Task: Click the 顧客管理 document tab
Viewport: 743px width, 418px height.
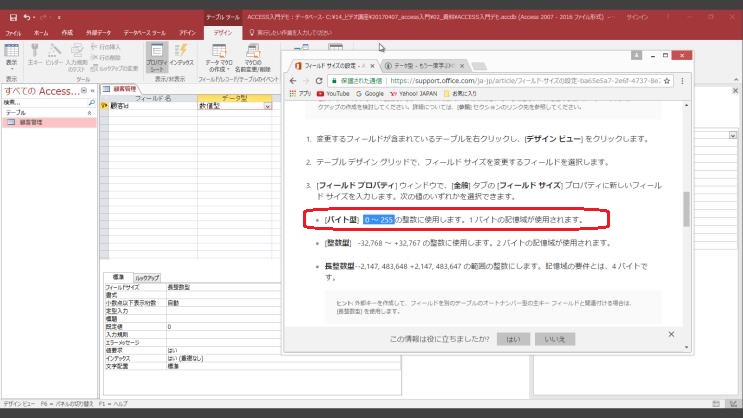Action: [x=120, y=89]
